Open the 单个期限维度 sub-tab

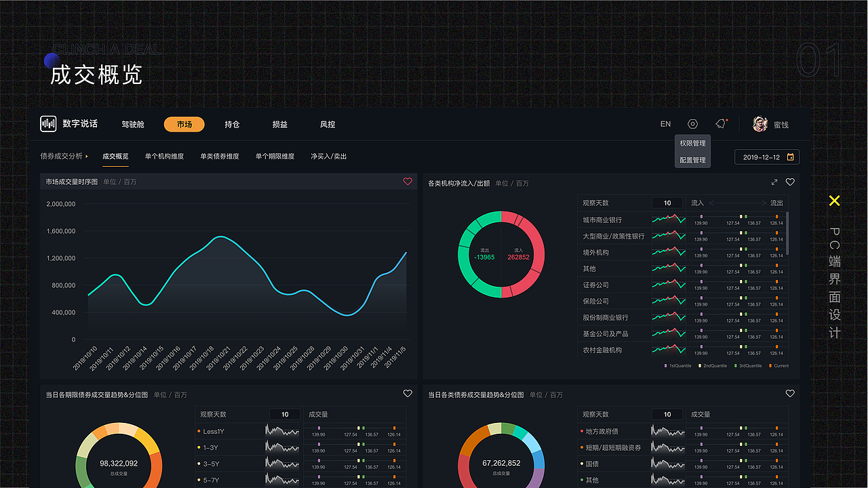point(275,157)
